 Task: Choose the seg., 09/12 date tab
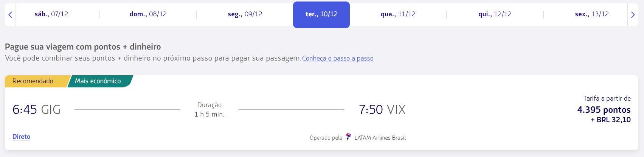coord(245,14)
